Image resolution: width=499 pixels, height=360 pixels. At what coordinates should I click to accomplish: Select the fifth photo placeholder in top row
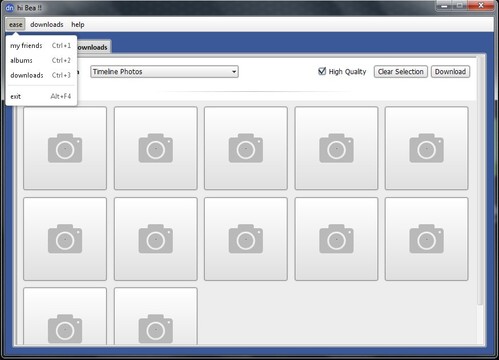pyautogui.click(x=426, y=148)
